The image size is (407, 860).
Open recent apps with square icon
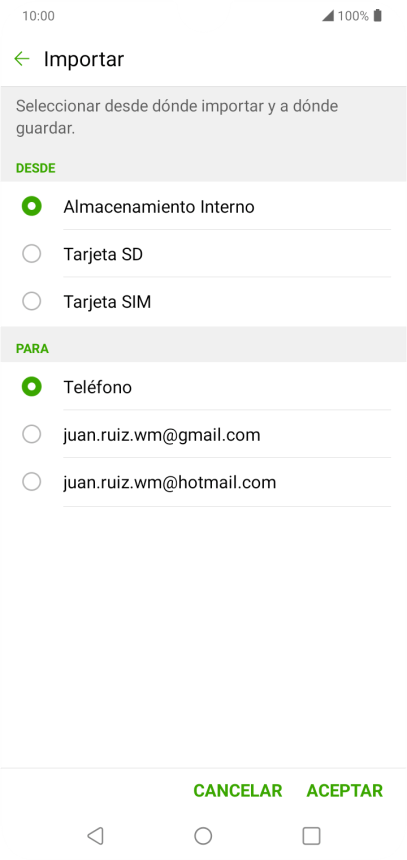[311, 835]
